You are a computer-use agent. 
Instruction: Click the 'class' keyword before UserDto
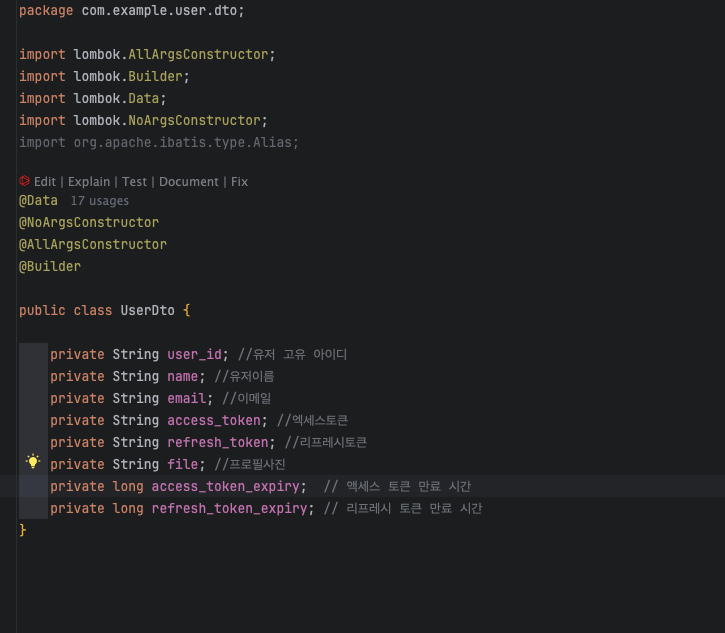pyautogui.click(x=92, y=310)
